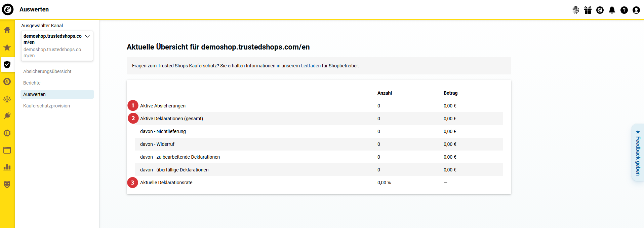The height and width of the screenshot is (228, 644).
Task: Click the Aktuelle Deklarationsrate row label
Action: (x=166, y=183)
